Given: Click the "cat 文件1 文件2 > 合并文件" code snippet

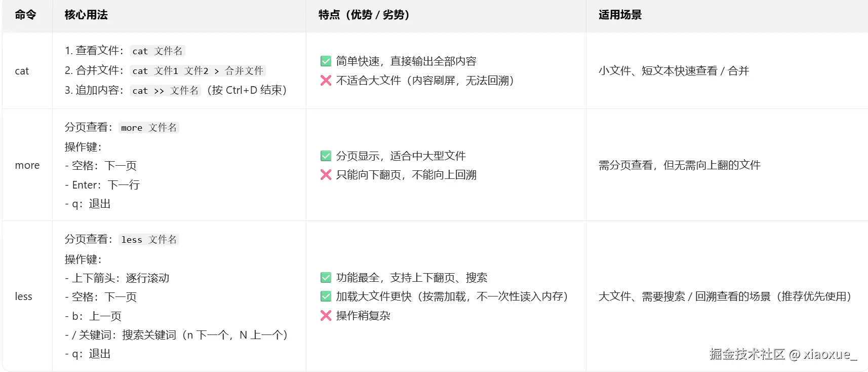Looking at the screenshot, I should click(198, 70).
